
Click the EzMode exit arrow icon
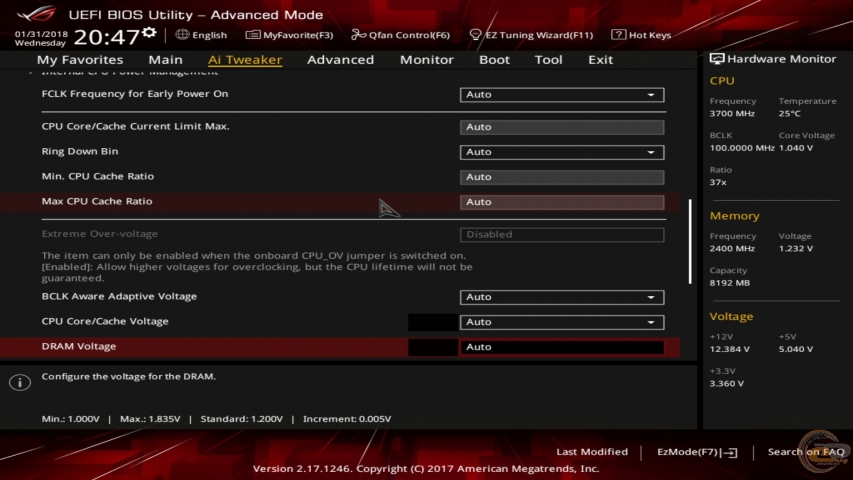pyautogui.click(x=730, y=452)
